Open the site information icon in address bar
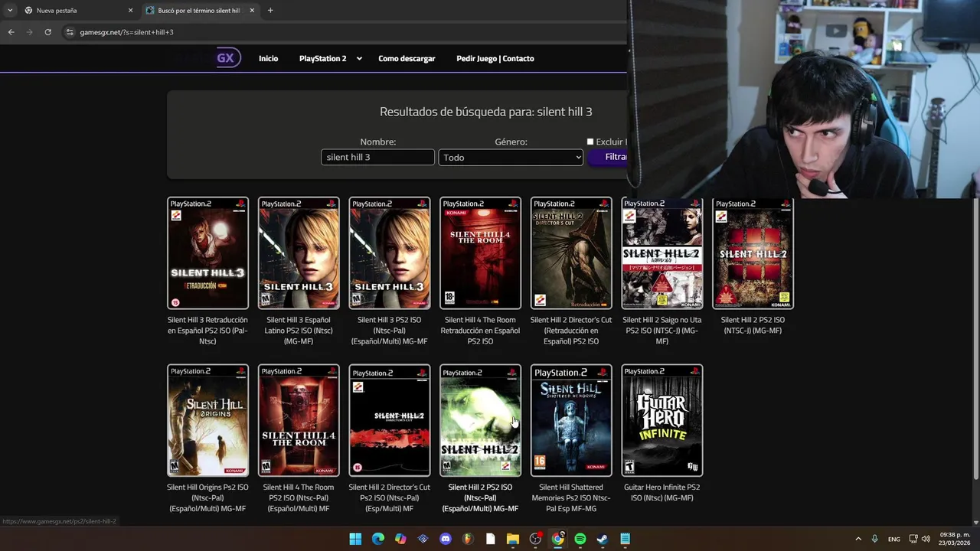This screenshot has height=551, width=980. click(70, 32)
